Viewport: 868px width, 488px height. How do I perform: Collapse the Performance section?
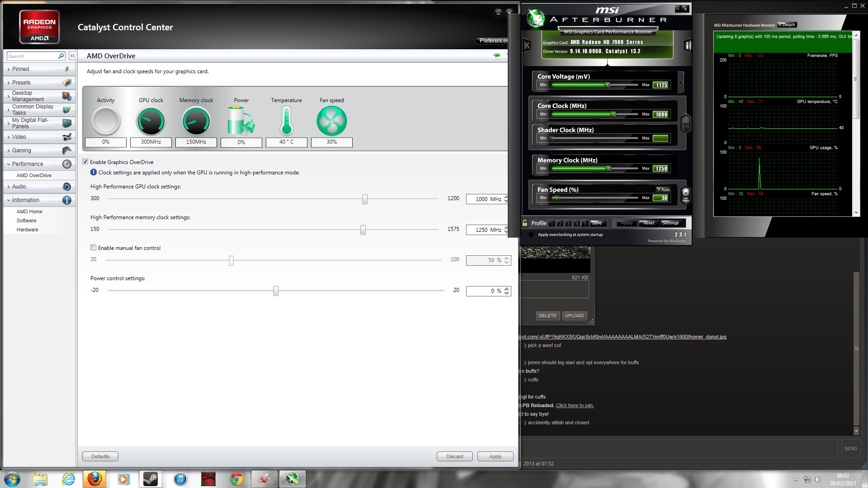(x=39, y=164)
